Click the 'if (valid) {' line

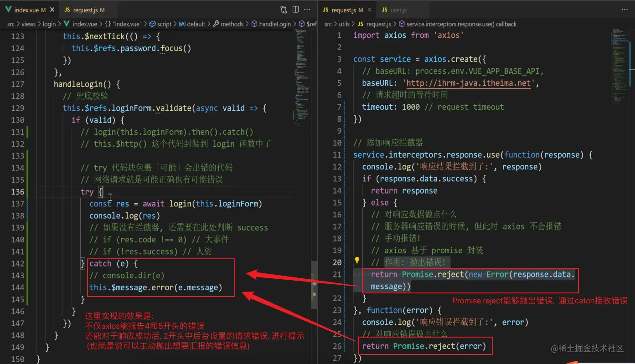click(x=98, y=120)
